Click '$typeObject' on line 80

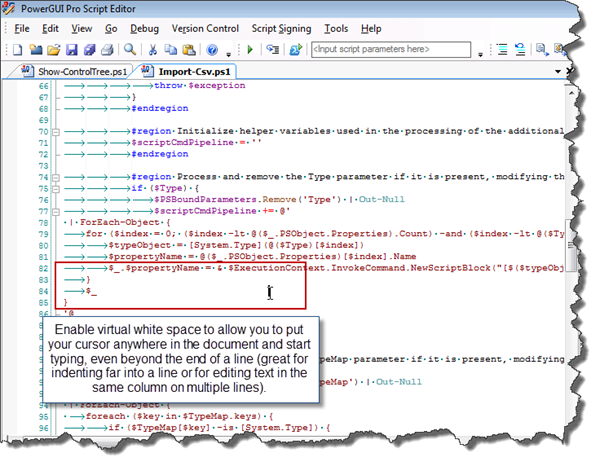click(140, 245)
